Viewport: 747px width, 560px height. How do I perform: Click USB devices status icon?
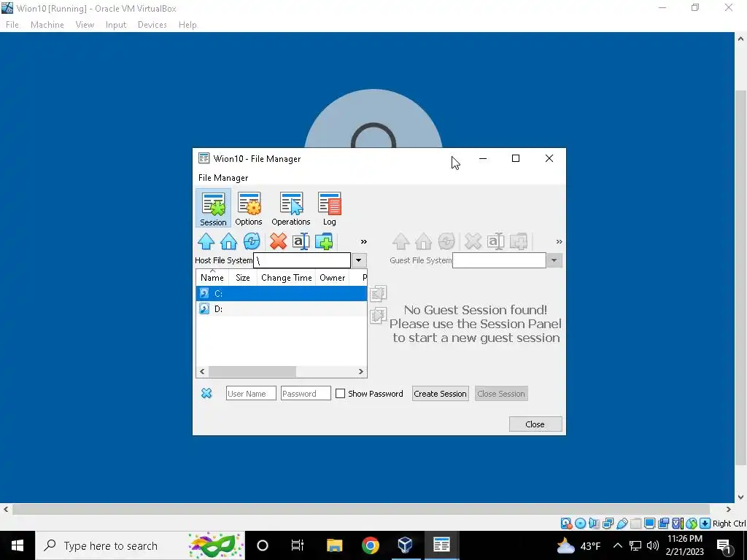point(622,524)
